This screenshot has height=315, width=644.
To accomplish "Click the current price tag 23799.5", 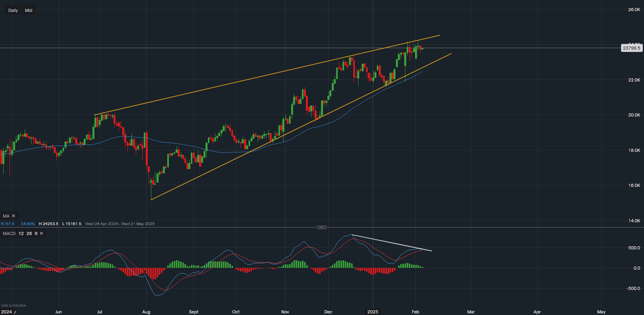I will (x=631, y=48).
